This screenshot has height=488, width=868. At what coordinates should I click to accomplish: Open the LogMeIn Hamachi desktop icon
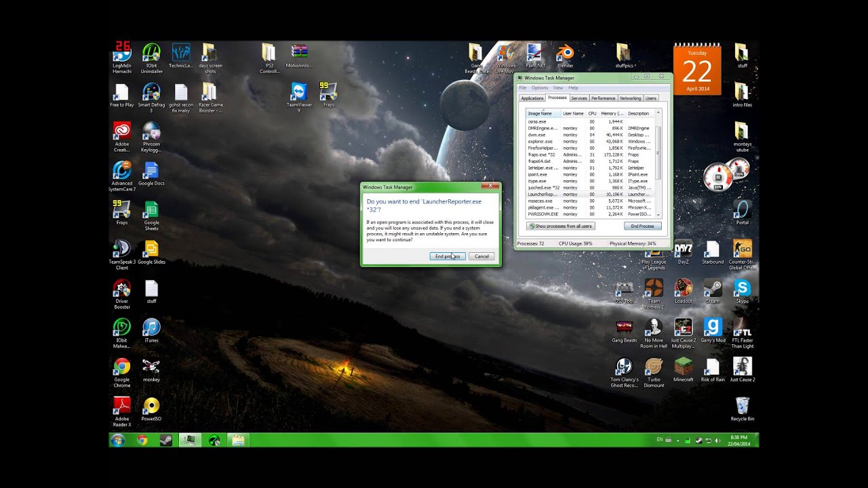[x=122, y=58]
